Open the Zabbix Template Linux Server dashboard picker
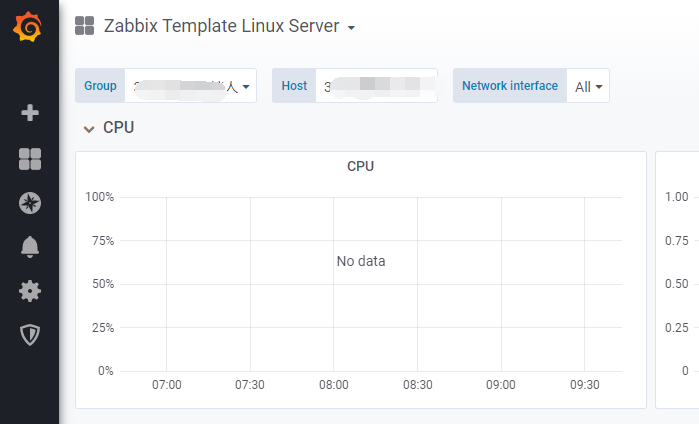 (229, 26)
